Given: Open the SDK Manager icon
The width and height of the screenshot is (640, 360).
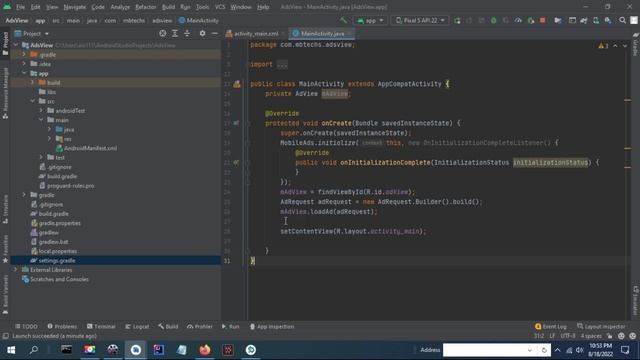Looking at the screenshot, I should coord(608,20).
